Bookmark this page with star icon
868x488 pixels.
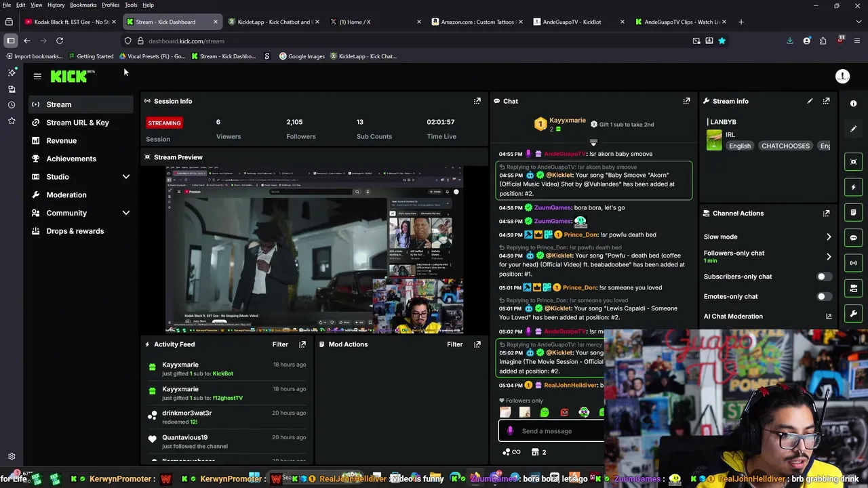(722, 41)
